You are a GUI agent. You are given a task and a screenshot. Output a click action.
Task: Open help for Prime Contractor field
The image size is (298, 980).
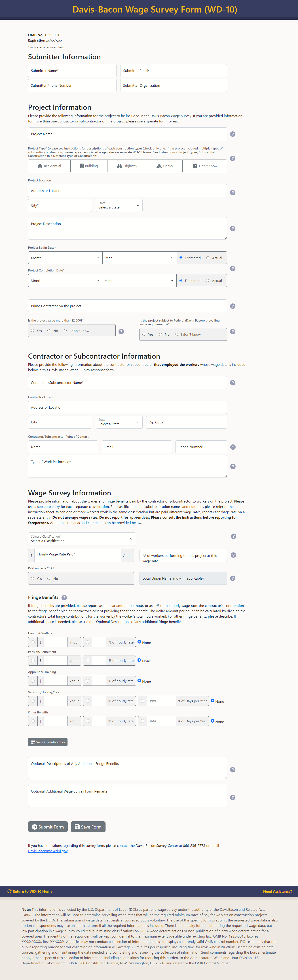coord(232,306)
